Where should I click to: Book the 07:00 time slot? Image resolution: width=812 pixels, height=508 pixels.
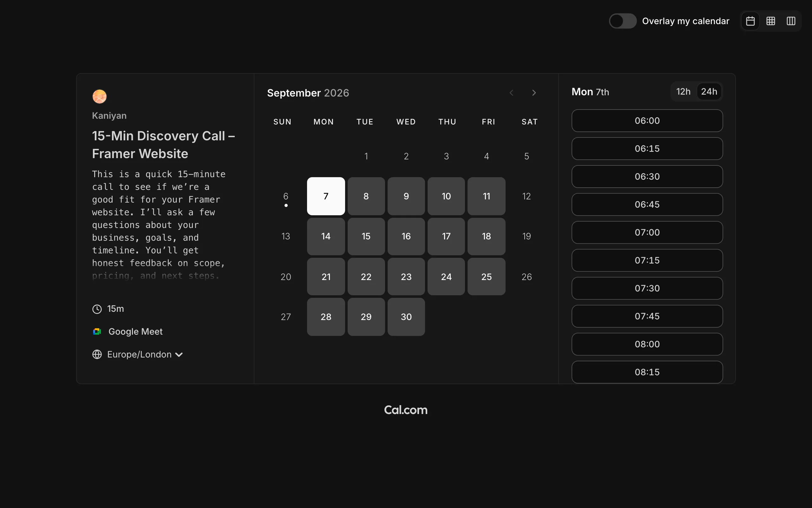coord(647,232)
